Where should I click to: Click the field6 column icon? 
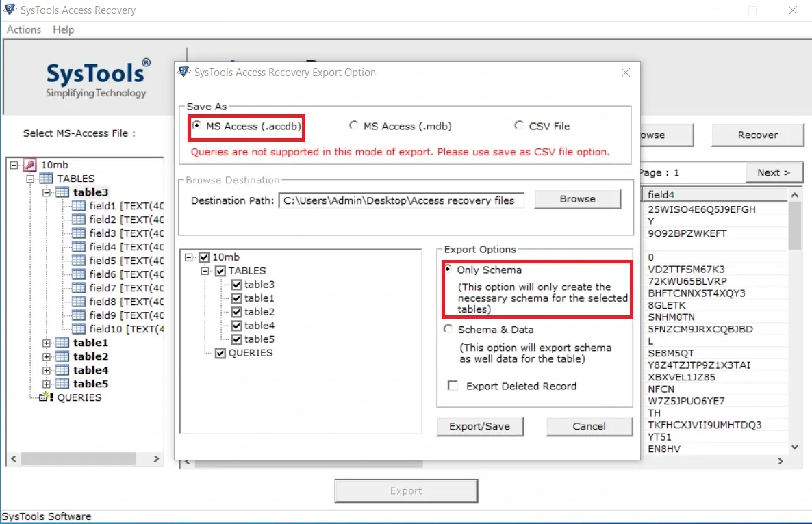tap(78, 274)
